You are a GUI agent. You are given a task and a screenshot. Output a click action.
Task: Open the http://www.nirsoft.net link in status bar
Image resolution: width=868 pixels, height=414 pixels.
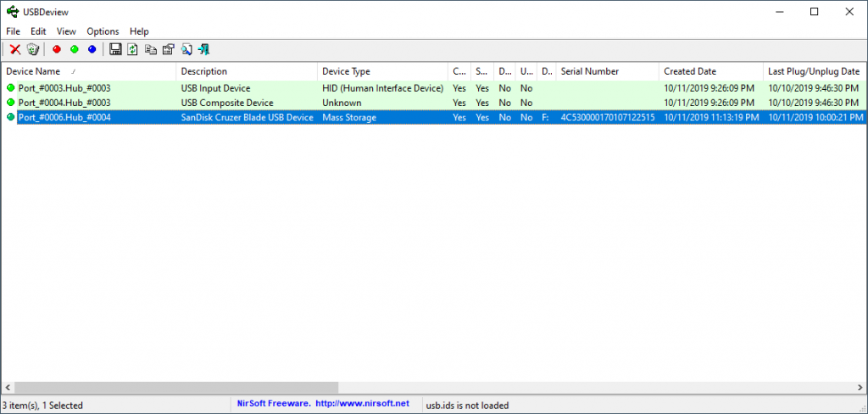tap(363, 404)
